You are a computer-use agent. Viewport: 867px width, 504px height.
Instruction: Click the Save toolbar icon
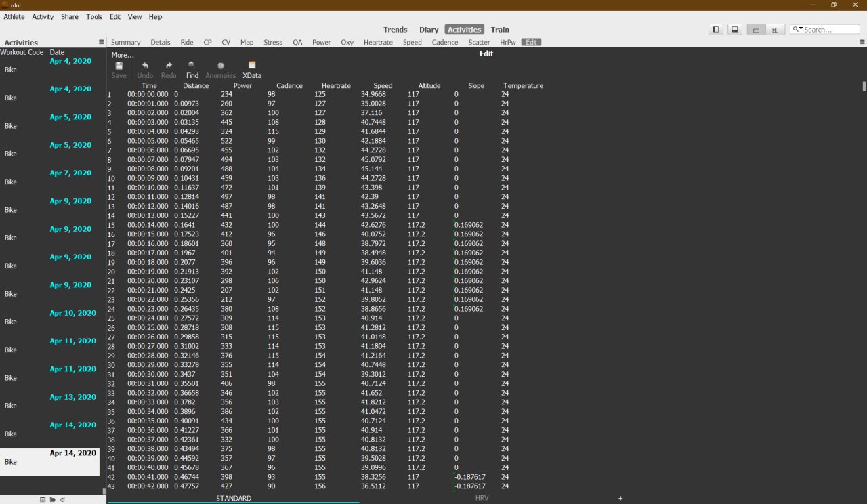119,70
